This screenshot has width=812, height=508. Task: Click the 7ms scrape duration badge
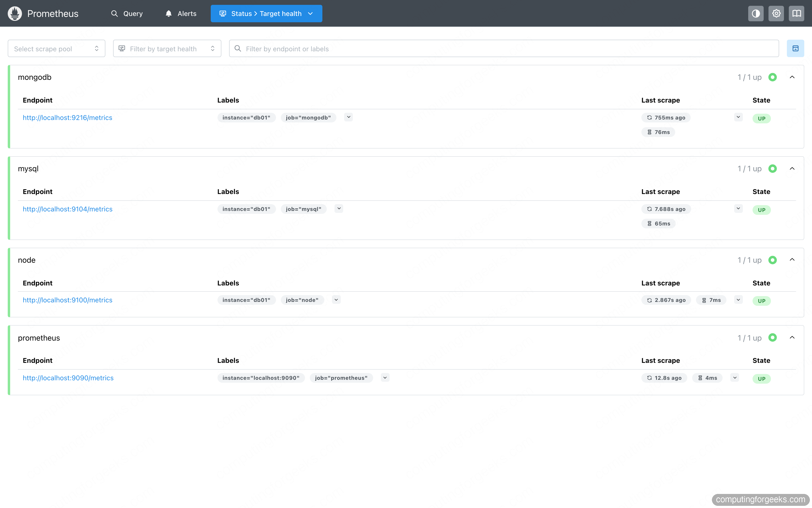coord(711,300)
